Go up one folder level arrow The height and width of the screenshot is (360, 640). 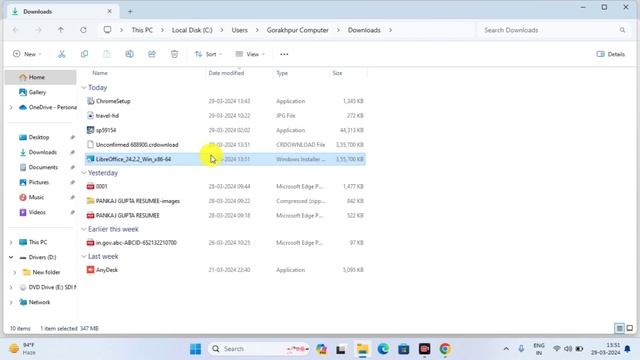coord(61,30)
